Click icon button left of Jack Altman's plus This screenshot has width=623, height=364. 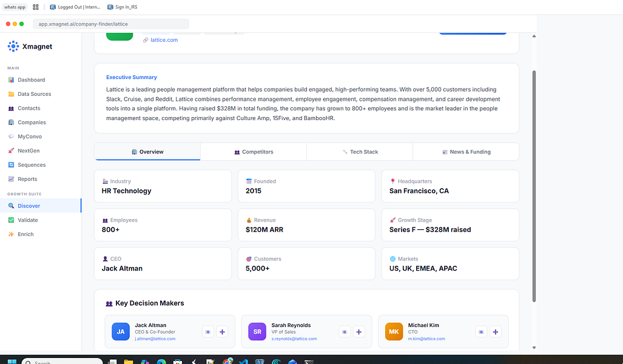208,332
